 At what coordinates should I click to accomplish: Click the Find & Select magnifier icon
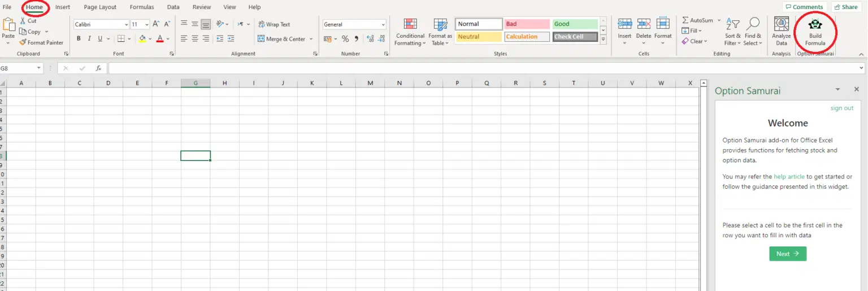tap(753, 24)
